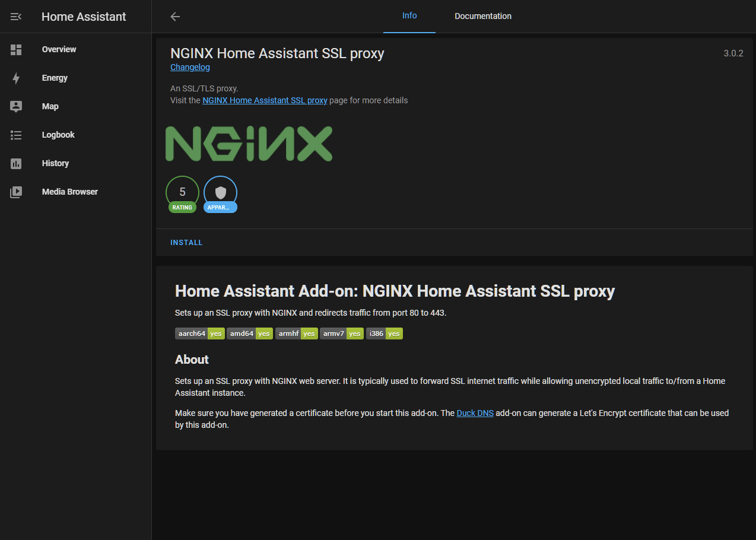Screen dimensions: 756x540
Task: Navigate back using the arrow icon
Action: tap(175, 16)
